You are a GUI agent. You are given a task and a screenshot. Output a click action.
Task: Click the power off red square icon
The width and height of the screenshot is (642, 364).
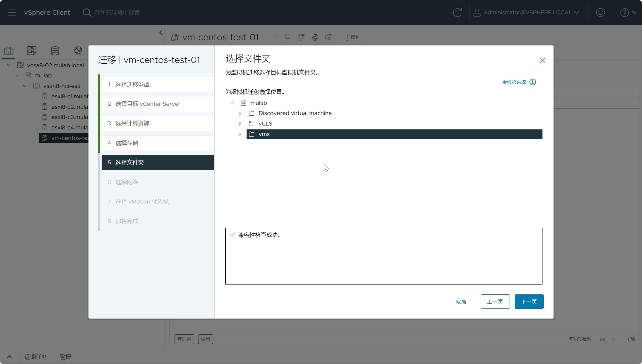[x=288, y=36]
